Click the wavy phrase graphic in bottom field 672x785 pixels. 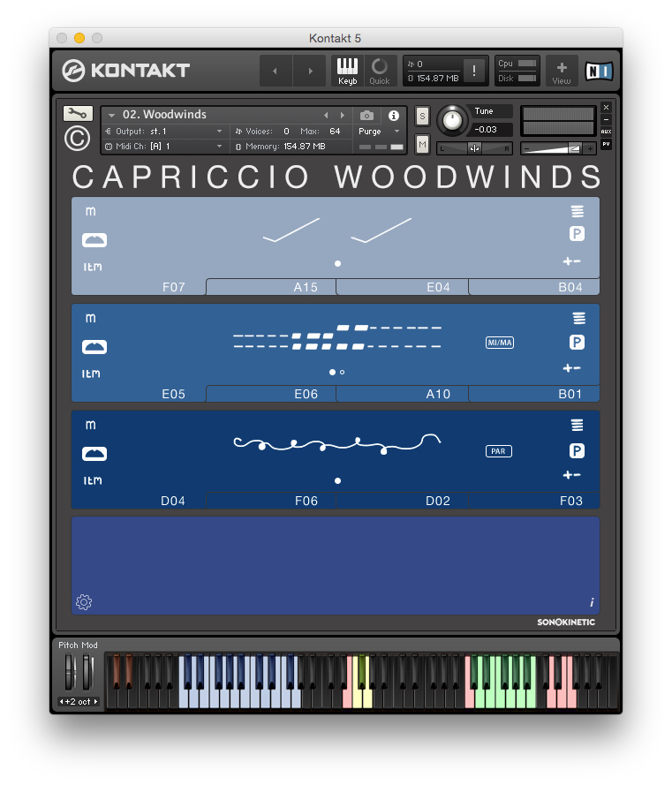point(337,443)
